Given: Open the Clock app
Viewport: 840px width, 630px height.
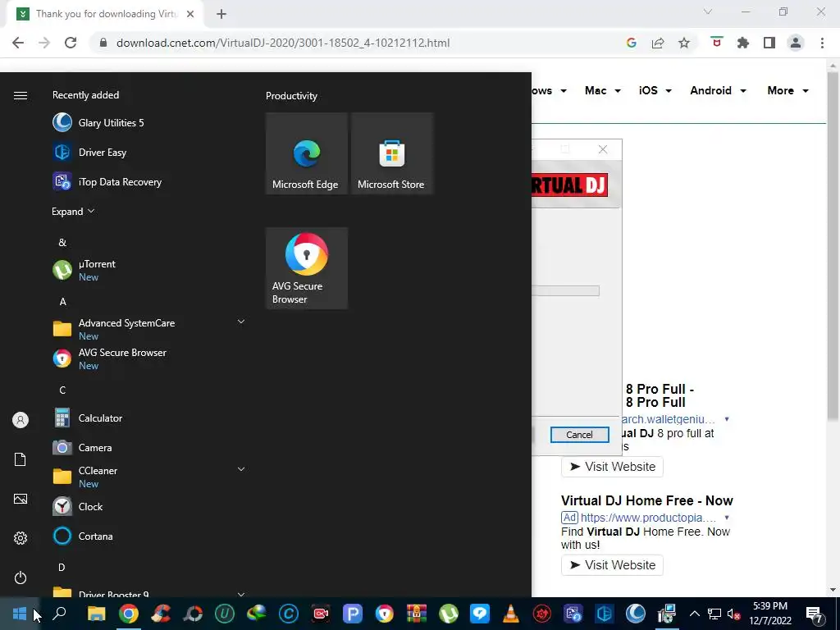Looking at the screenshot, I should (148, 506).
